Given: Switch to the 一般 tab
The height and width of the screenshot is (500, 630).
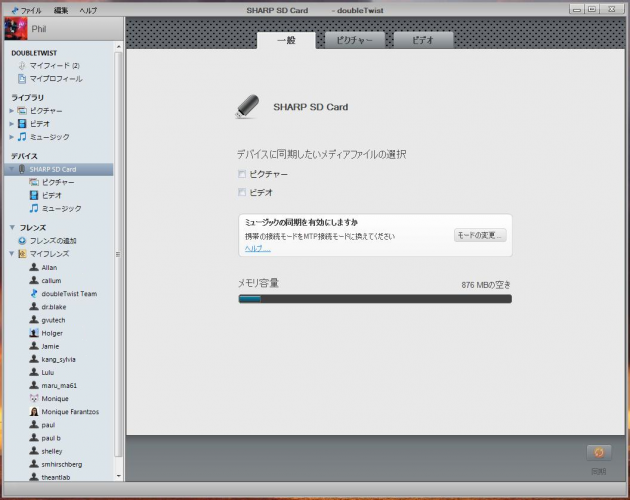Looking at the screenshot, I should tap(286, 41).
